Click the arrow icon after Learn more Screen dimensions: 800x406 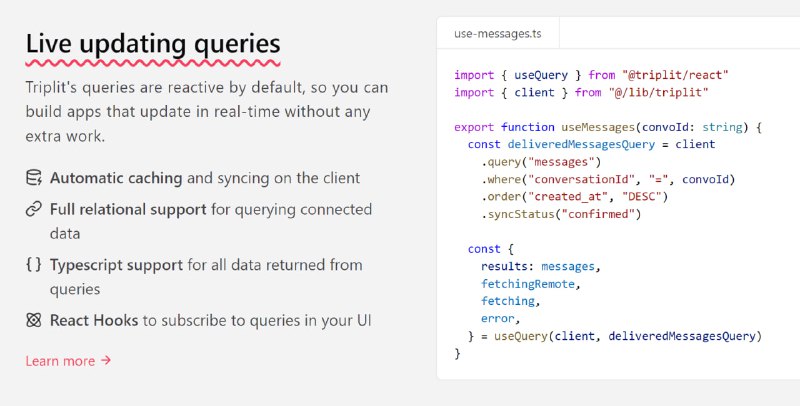(x=106, y=360)
